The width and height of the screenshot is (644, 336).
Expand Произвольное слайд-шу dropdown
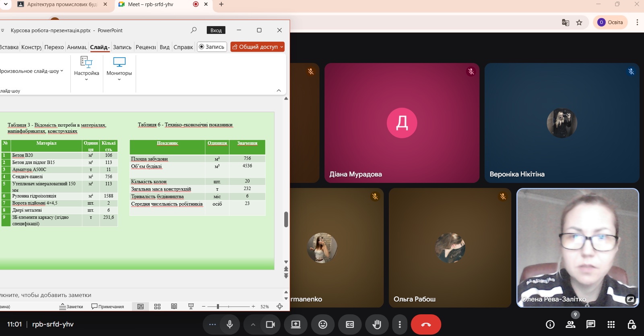point(31,71)
